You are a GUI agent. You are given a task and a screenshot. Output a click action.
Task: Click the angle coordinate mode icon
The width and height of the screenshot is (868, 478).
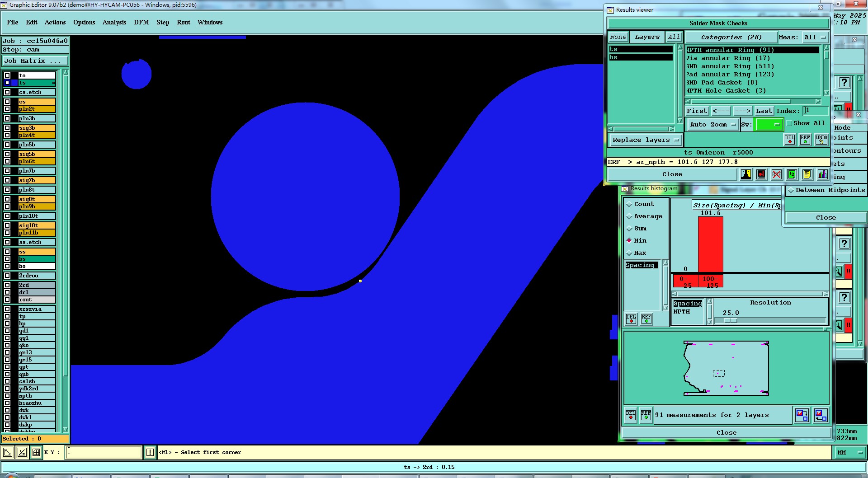[22, 452]
